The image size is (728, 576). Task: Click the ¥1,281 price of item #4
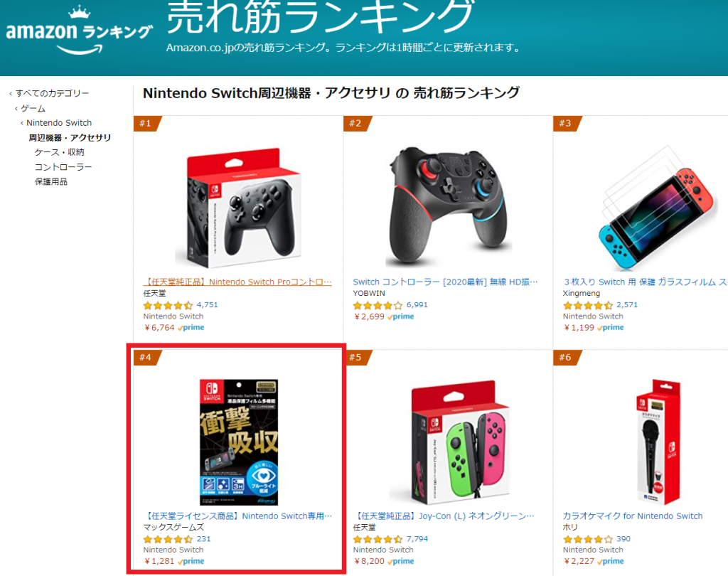(159, 561)
